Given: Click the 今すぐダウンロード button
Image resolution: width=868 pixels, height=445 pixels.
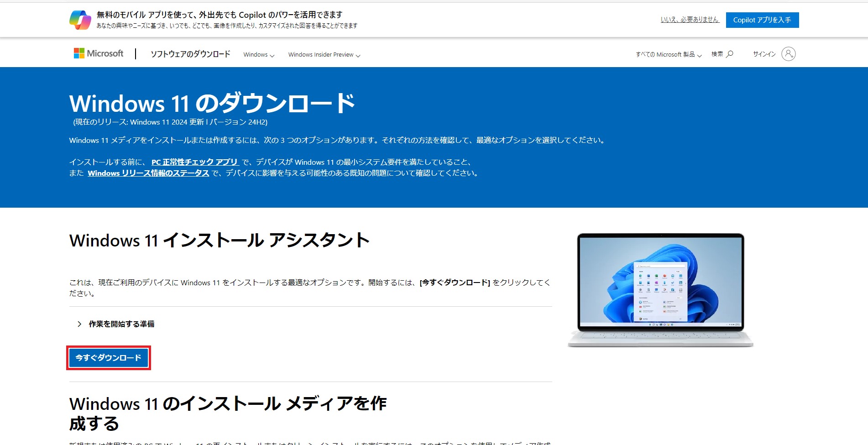Looking at the screenshot, I should 109,358.
